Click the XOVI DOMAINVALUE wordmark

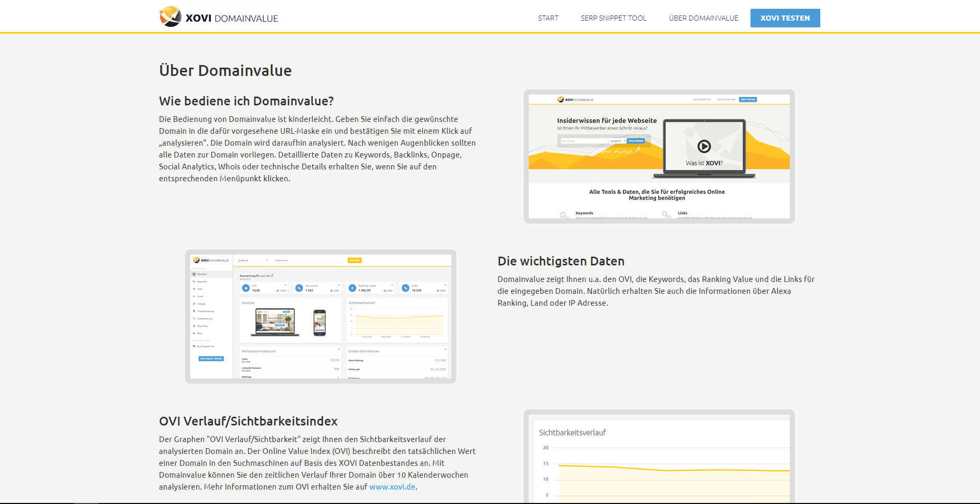(x=232, y=18)
